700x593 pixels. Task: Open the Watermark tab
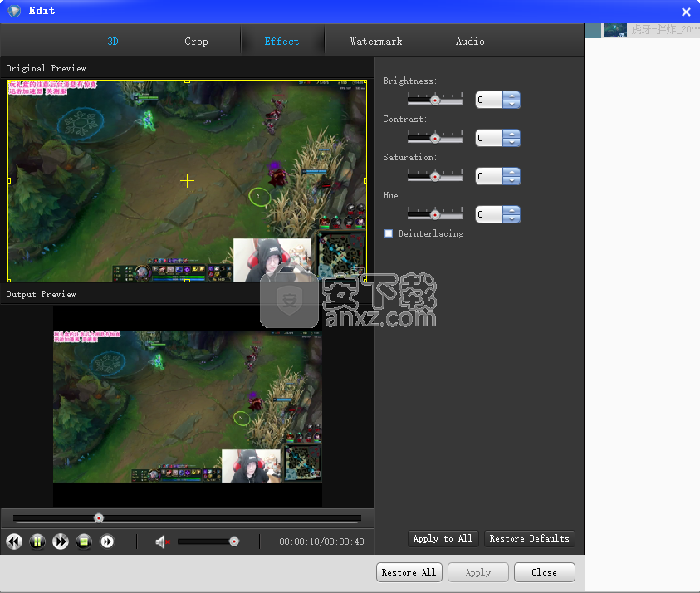[376, 42]
